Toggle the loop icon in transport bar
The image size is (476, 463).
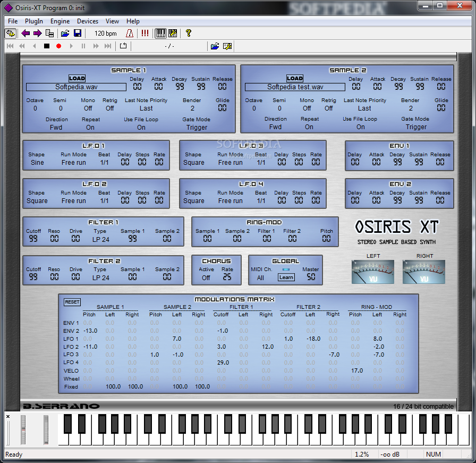pyautogui.click(x=123, y=46)
